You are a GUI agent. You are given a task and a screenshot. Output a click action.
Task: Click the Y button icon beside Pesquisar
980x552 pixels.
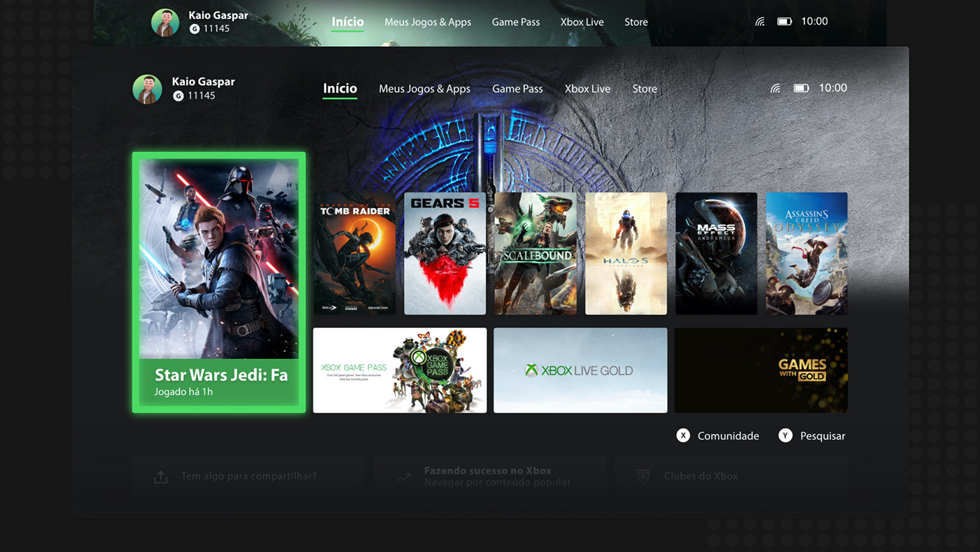[x=785, y=436]
